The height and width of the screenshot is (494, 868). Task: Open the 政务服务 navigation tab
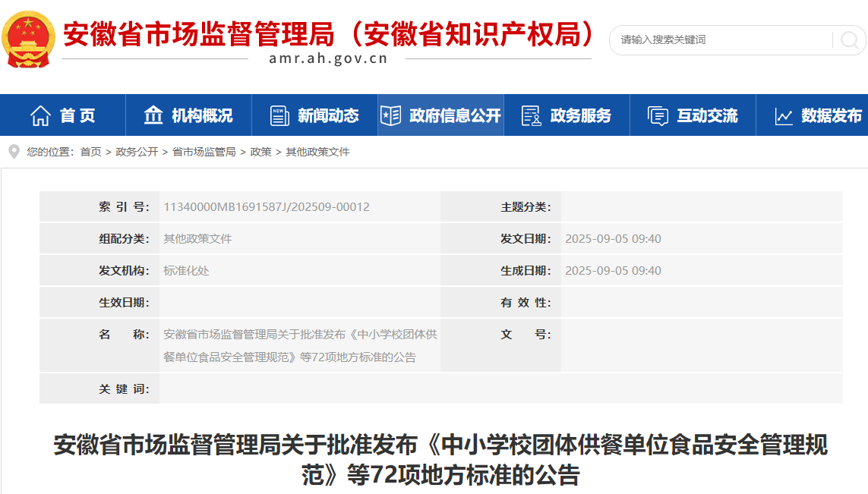[567, 115]
